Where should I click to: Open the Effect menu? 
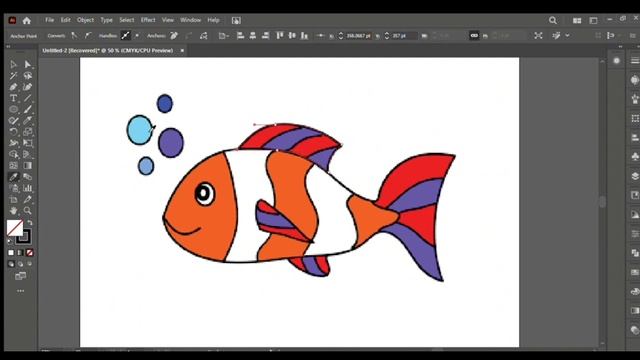[x=148, y=20]
